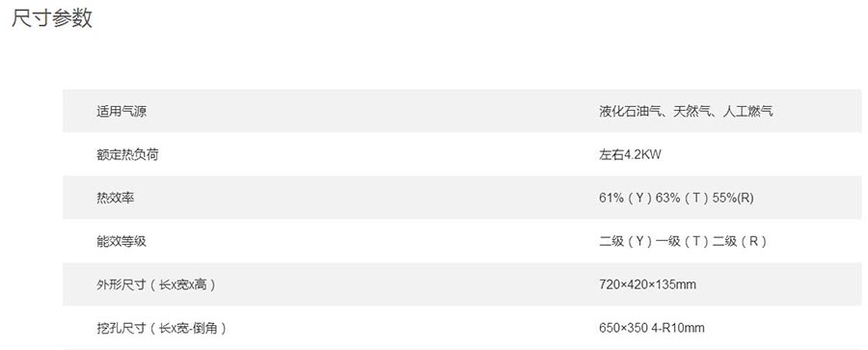Image resolution: width=868 pixels, height=350 pixels.
Task: Click the 二级（Y）一级（T）二级（R） value
Action: [x=683, y=241]
